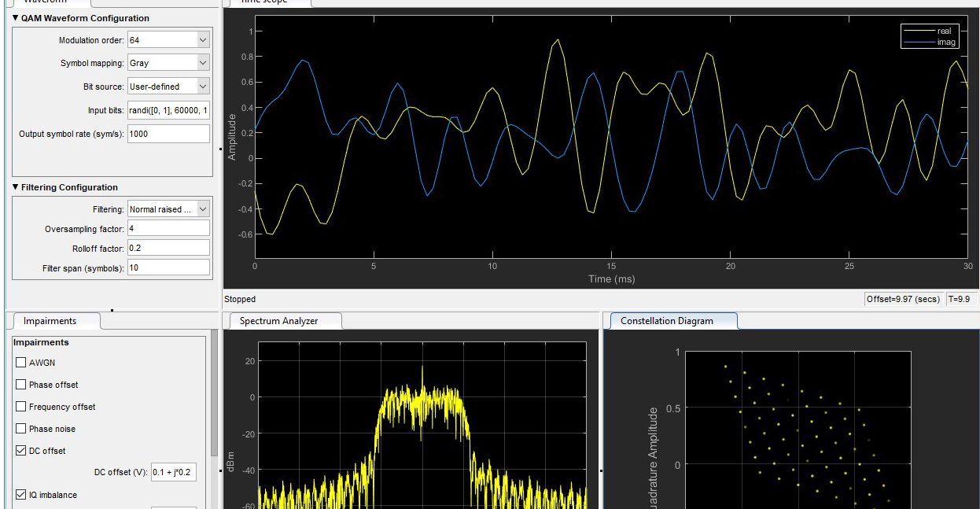Image resolution: width=980 pixels, height=509 pixels.
Task: Collapse the QAM Waveform Configuration section
Action: pyautogui.click(x=17, y=17)
